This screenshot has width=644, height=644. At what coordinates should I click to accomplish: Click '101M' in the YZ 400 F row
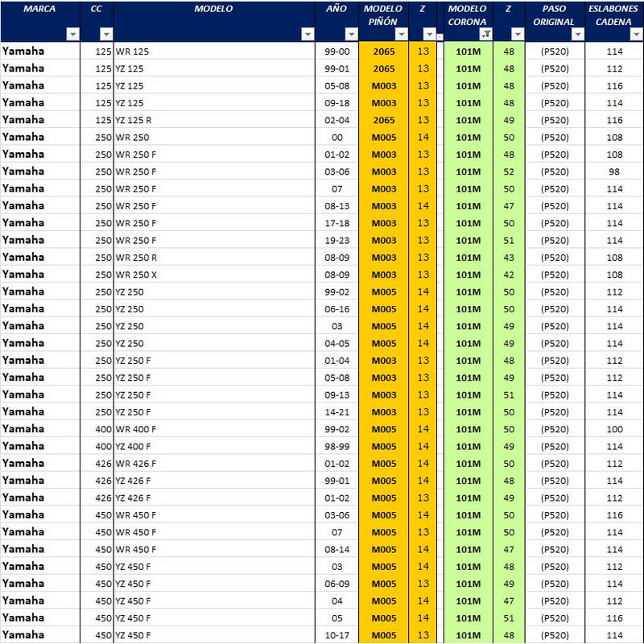click(469, 447)
